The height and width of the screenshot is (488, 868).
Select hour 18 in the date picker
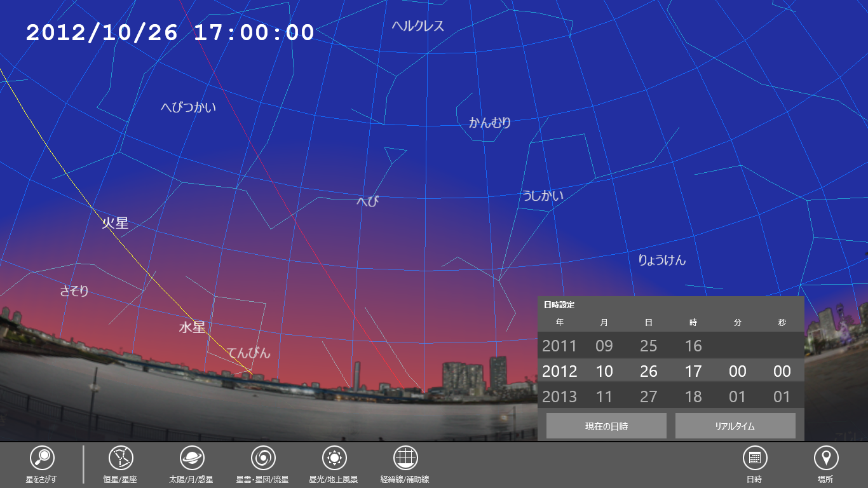[x=693, y=397]
